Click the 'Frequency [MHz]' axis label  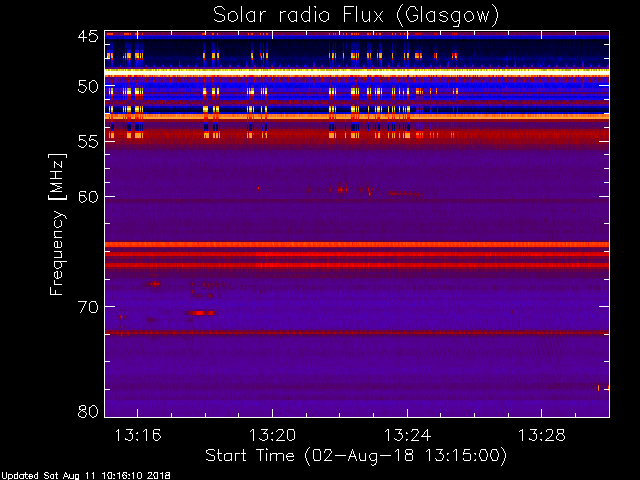[x=57, y=224]
